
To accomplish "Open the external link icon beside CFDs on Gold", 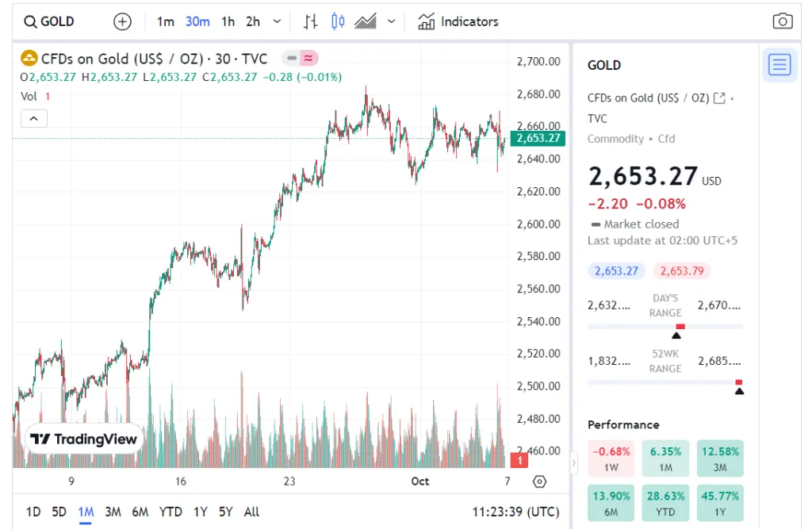I will [719, 98].
